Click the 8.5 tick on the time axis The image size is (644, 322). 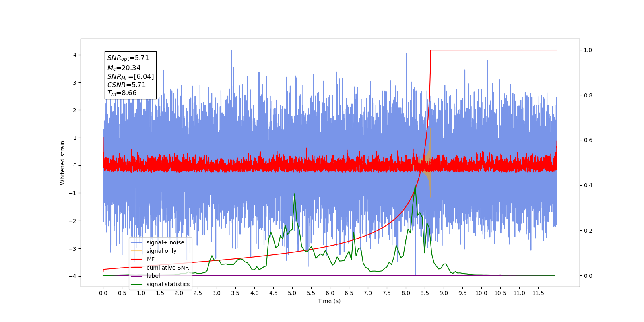point(425,293)
